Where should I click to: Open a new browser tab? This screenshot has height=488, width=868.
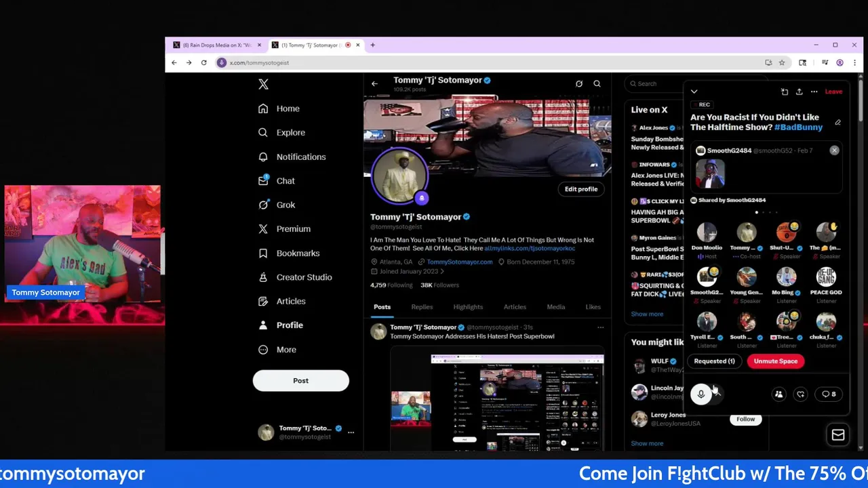coord(372,45)
